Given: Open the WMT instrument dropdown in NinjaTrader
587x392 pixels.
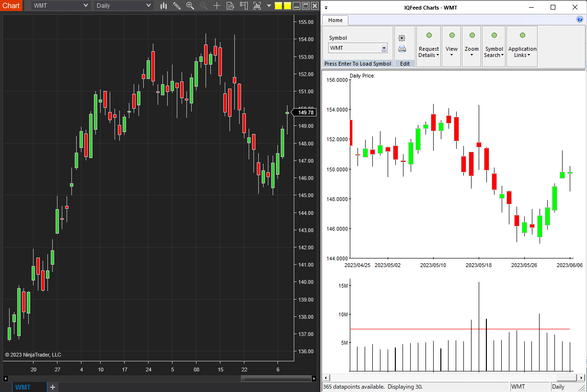Looking at the screenshot, I should [60, 6].
